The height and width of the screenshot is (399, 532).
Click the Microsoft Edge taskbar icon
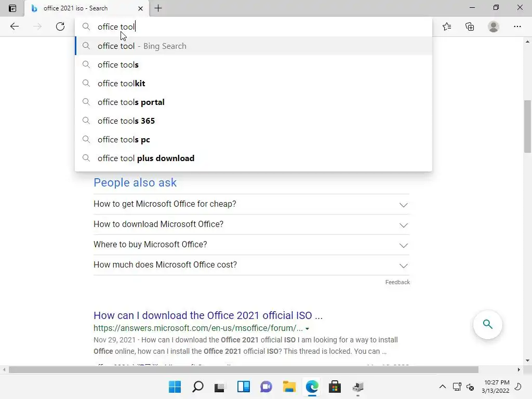[x=312, y=387]
